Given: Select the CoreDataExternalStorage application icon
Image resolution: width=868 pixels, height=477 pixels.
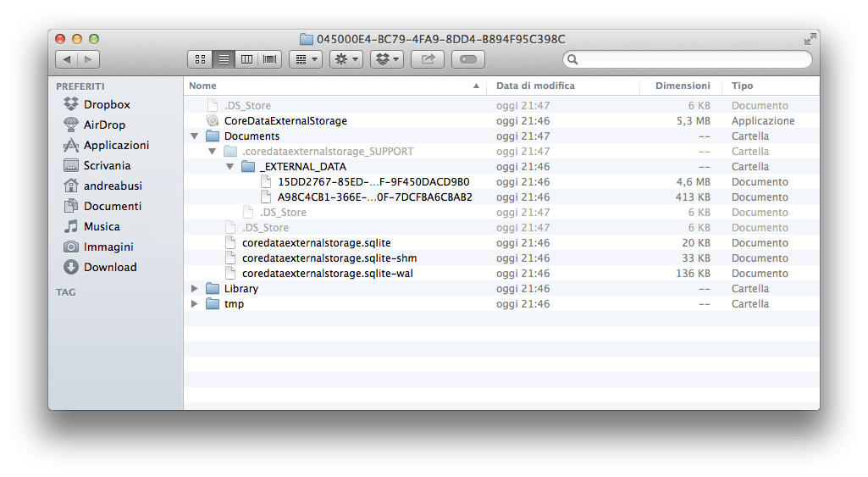Looking at the screenshot, I should coord(213,120).
